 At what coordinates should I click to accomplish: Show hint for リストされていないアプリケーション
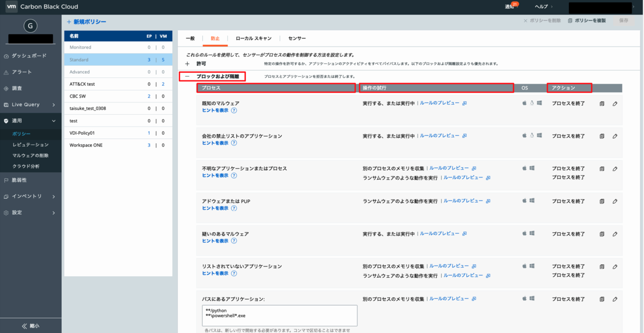(215, 273)
